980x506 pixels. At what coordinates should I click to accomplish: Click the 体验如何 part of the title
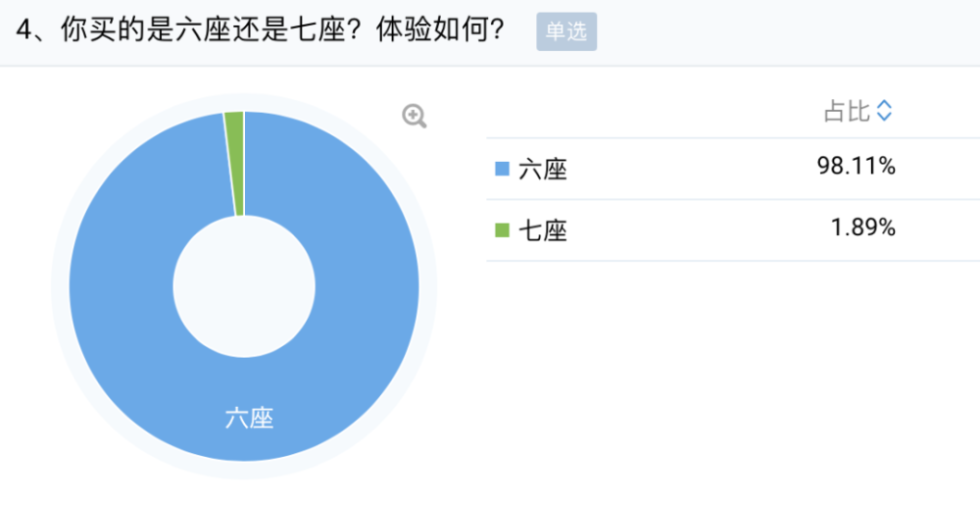[458, 30]
